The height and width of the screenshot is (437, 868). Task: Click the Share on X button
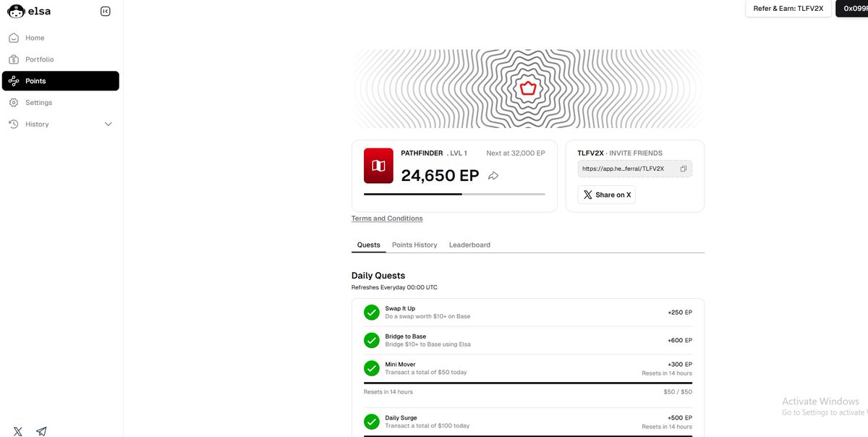click(607, 195)
